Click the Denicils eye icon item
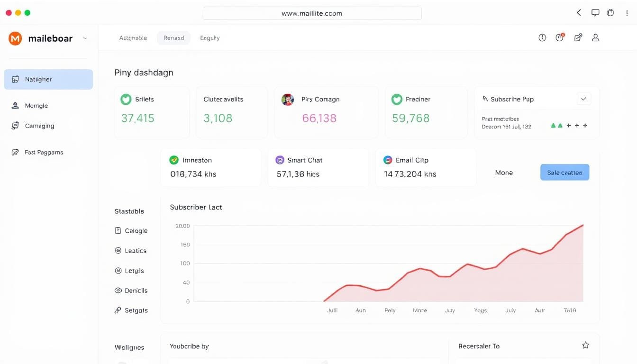This screenshot has height=364, width=637. pyautogui.click(x=131, y=291)
